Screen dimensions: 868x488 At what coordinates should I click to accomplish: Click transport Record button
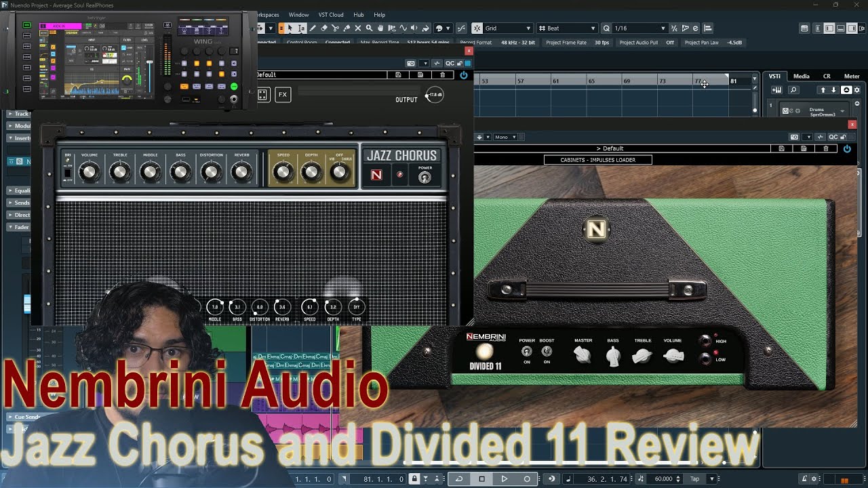[x=527, y=479]
